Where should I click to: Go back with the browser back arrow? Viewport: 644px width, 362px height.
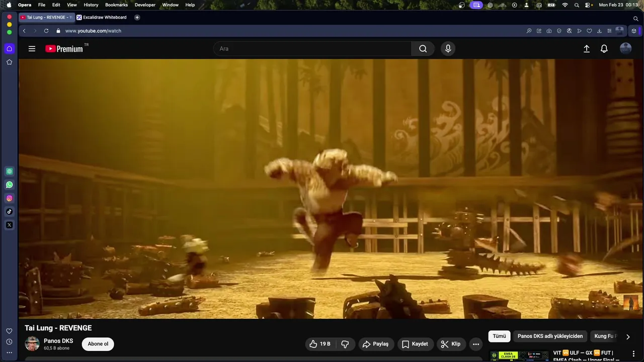point(24,31)
